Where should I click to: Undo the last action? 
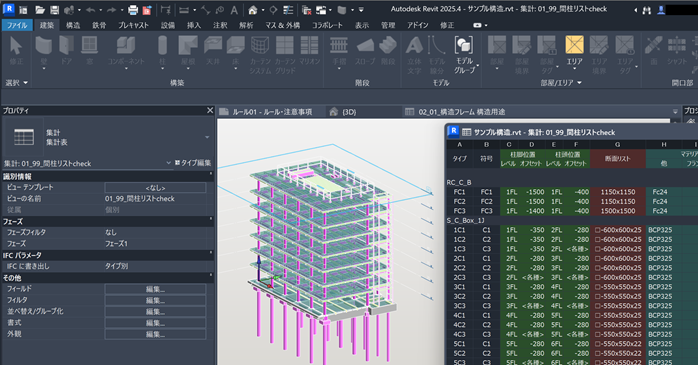click(x=90, y=10)
